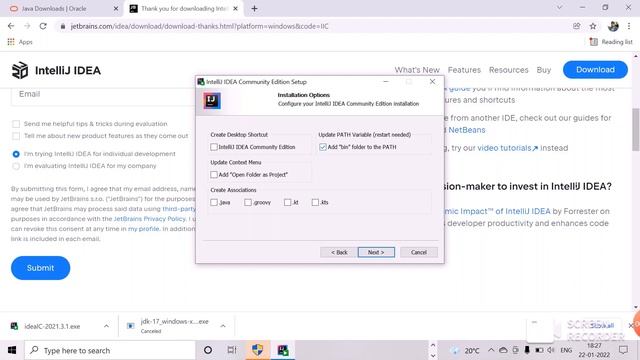The width and height of the screenshot is (640, 360).
Task: Click the Windows Start button
Action: 12,350
